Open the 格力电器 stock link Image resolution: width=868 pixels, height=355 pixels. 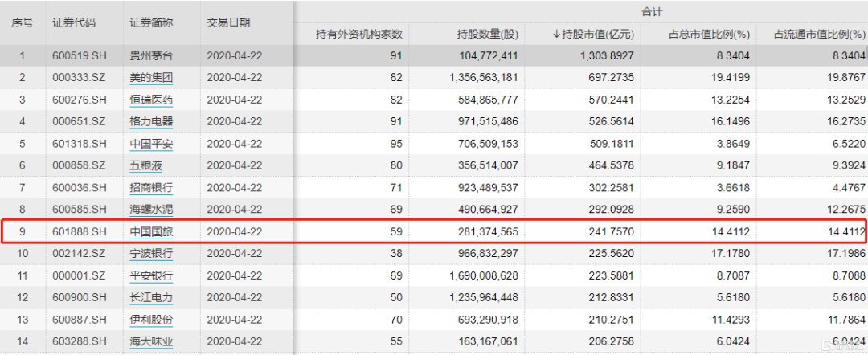coord(151,121)
